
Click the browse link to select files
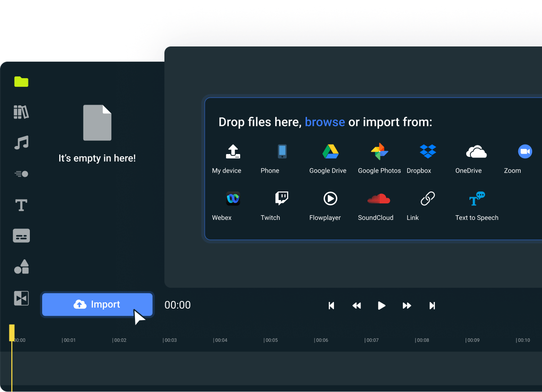pyautogui.click(x=325, y=122)
